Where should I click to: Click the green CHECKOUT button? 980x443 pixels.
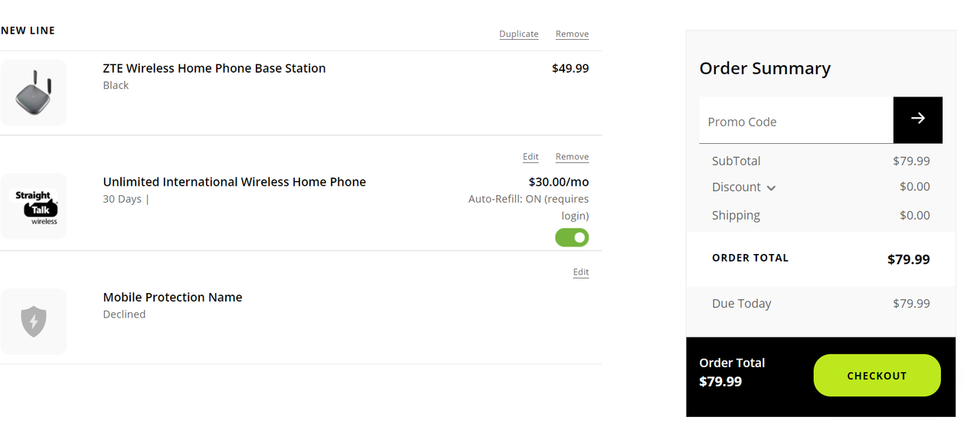877,376
